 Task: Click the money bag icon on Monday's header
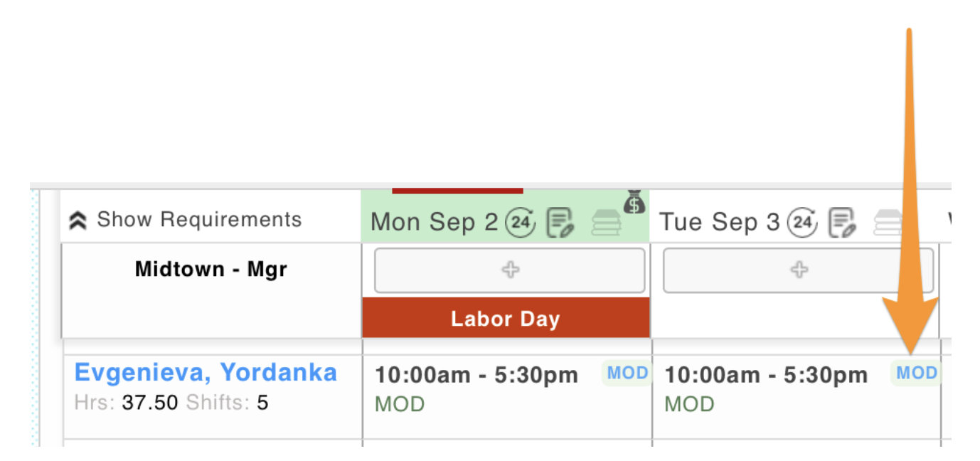[x=634, y=202]
